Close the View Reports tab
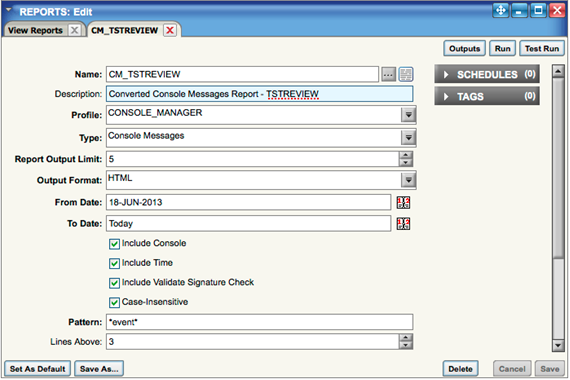570x380 pixels. [75, 30]
